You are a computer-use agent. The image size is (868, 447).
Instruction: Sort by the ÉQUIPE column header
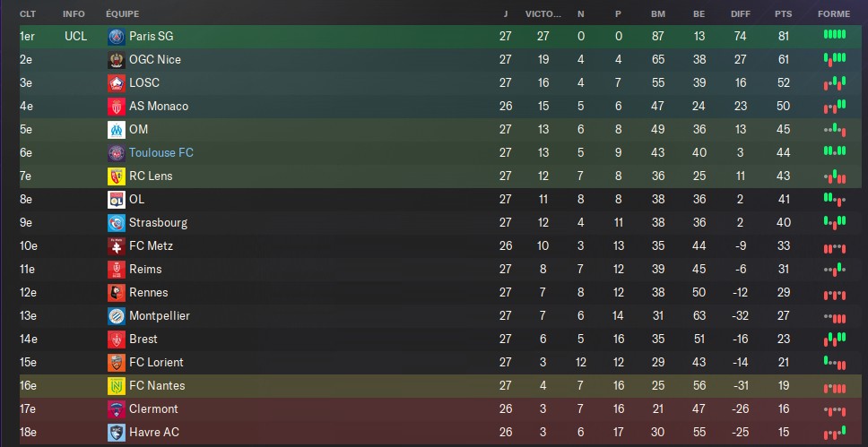122,13
